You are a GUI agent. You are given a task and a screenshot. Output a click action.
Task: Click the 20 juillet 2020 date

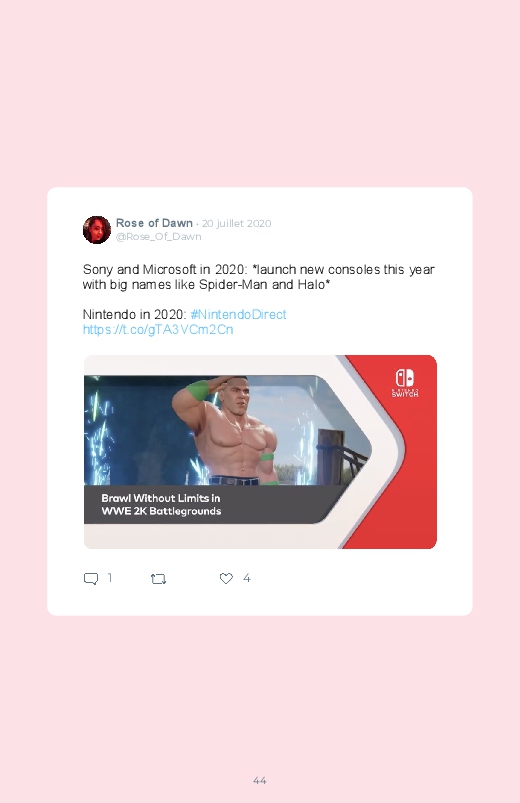coord(236,223)
